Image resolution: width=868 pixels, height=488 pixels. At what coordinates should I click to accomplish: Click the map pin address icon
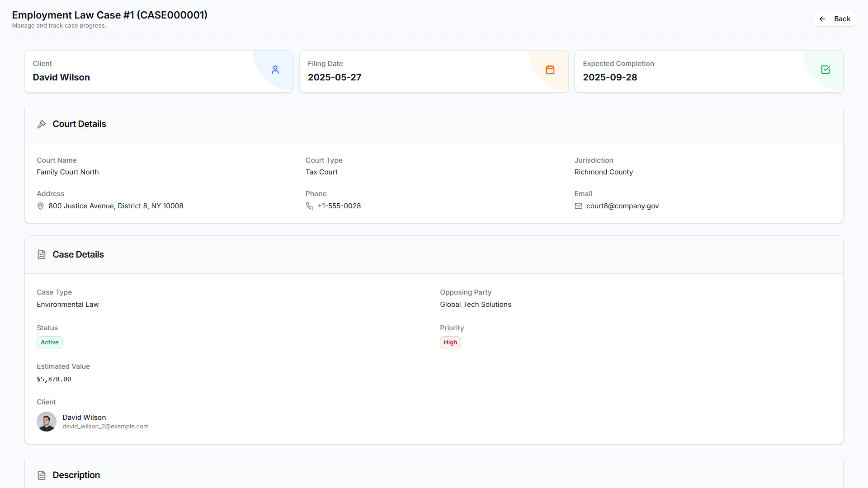pyautogui.click(x=41, y=206)
